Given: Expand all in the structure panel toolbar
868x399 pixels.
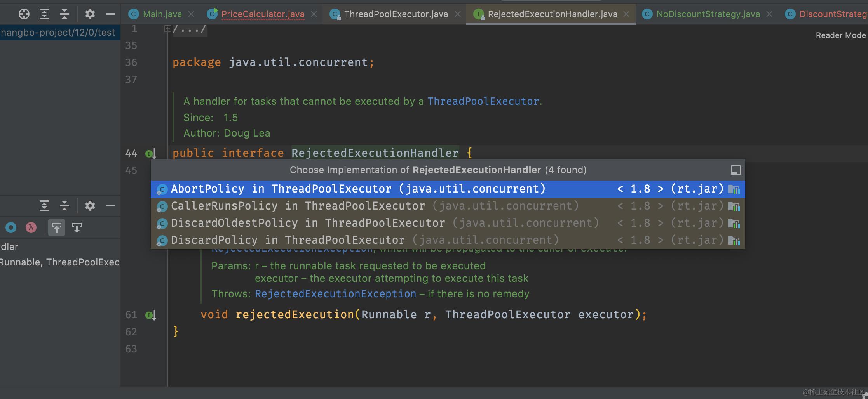Looking at the screenshot, I should [44, 206].
